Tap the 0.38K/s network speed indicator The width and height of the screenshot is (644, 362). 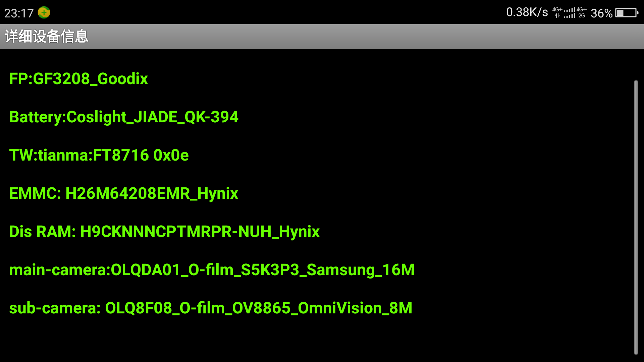tap(527, 12)
